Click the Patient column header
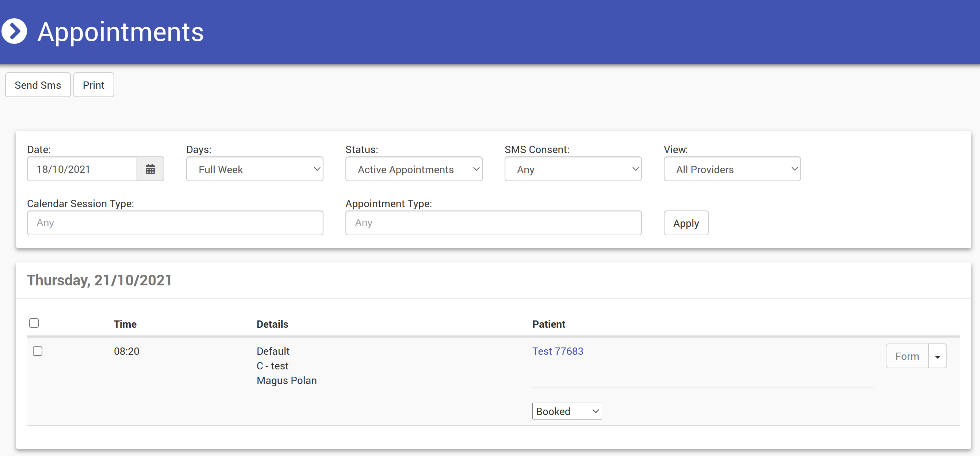The width and height of the screenshot is (980, 456). (x=548, y=324)
